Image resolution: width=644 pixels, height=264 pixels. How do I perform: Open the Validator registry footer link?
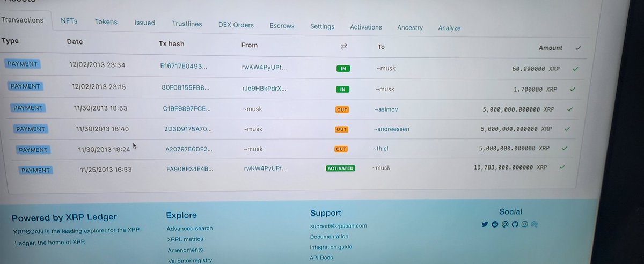[x=190, y=260]
